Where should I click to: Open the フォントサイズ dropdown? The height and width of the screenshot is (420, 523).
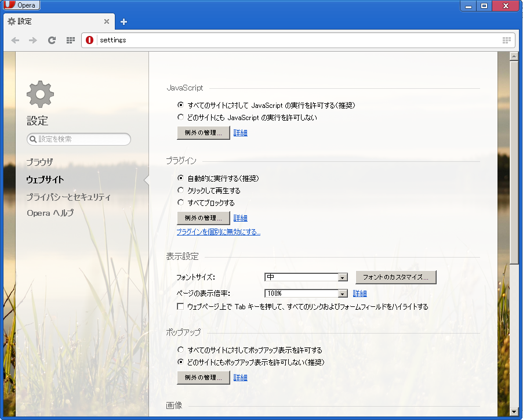(306, 277)
